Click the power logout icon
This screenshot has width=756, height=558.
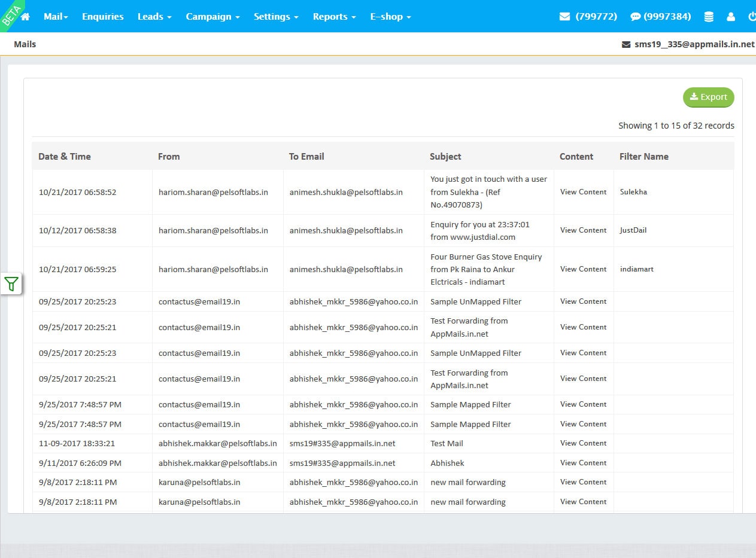tap(752, 17)
